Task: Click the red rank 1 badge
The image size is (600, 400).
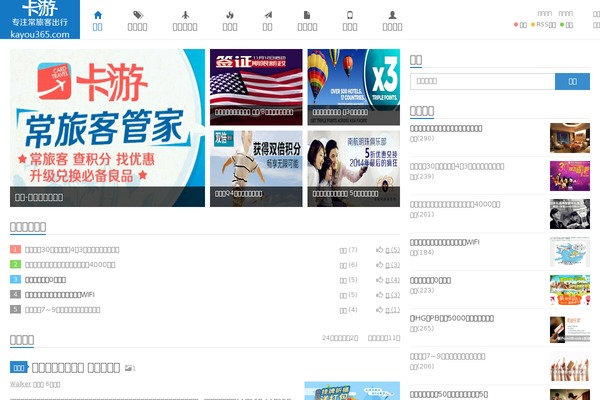Action: (x=15, y=250)
